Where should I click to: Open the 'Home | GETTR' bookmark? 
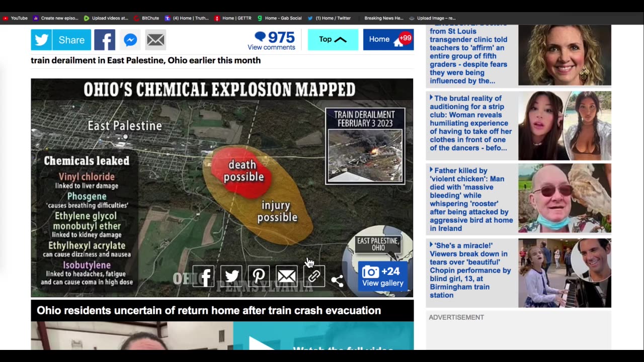pos(233,18)
